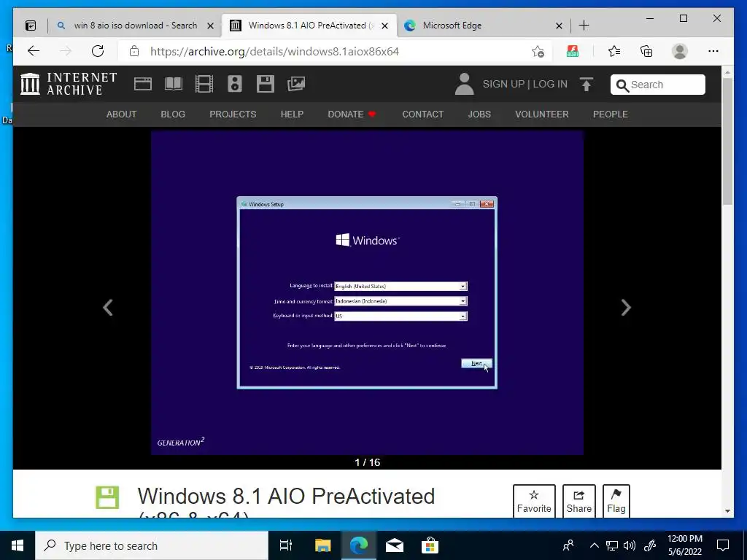
Task: Open Edge settings and more menu
Action: click(713, 51)
